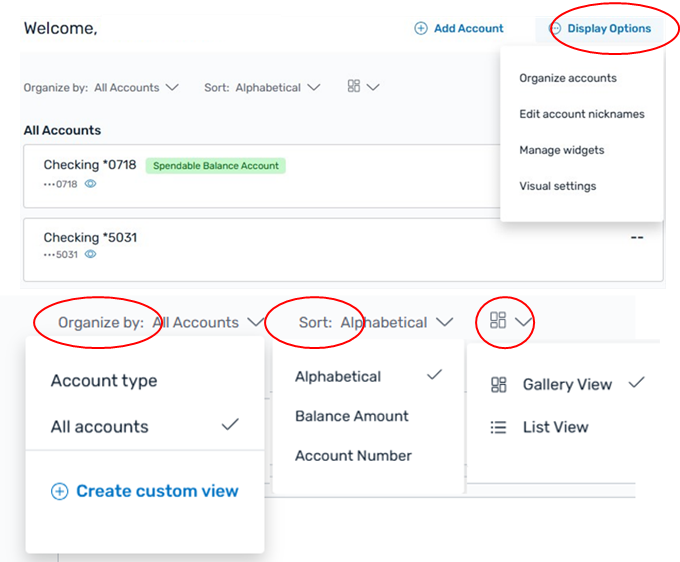Open the top Sort Alphabetical dropdown
The image size is (680, 562).
coord(262,88)
